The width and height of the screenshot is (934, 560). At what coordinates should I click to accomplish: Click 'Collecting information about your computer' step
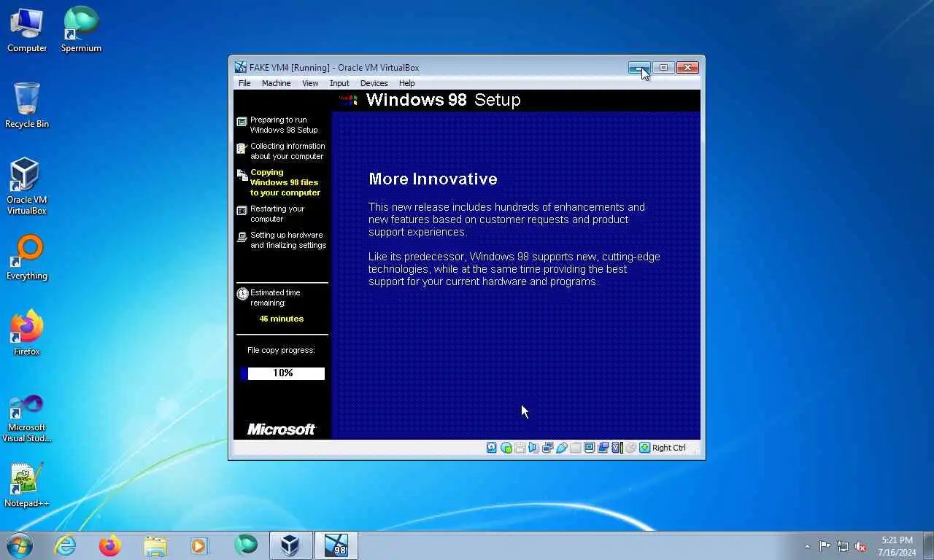tap(287, 151)
